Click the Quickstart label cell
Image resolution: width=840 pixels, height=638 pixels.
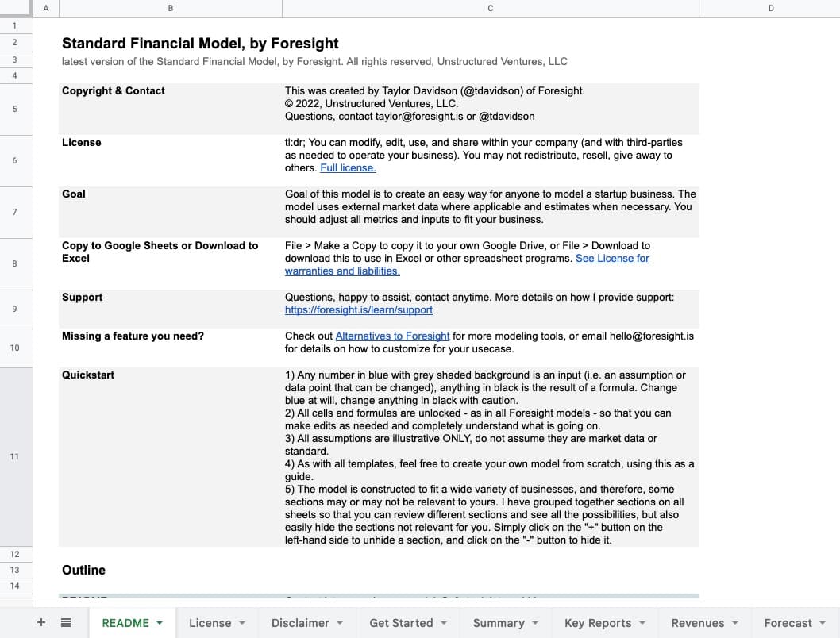pos(88,375)
